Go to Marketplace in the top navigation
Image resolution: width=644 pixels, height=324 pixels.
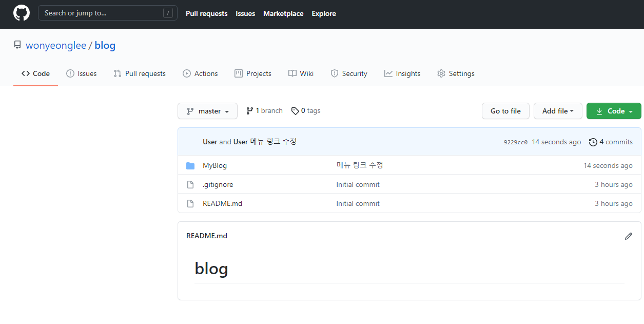point(283,13)
